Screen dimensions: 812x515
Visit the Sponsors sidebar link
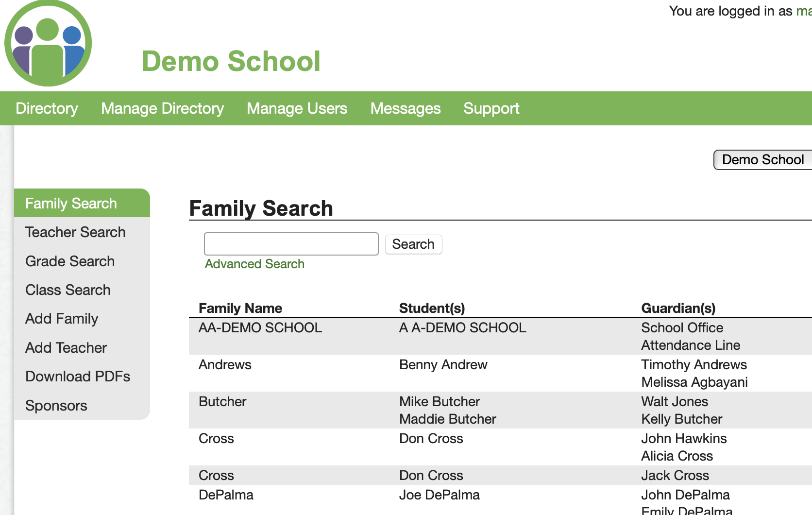(x=56, y=406)
